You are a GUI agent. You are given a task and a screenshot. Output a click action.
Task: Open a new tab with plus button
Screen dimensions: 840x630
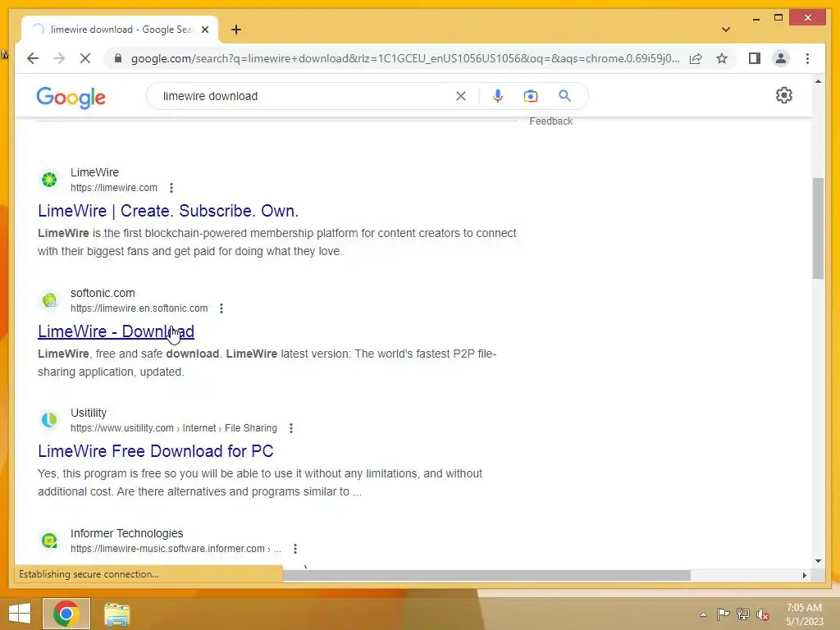coord(236,30)
